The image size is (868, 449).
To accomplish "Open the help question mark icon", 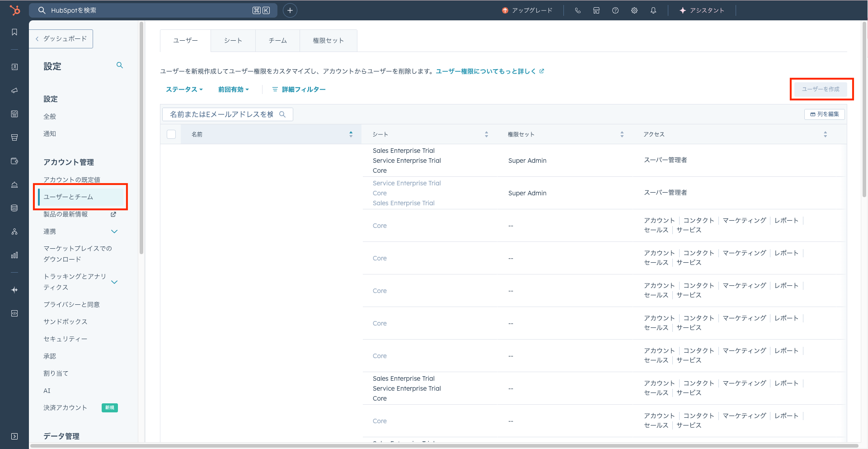I will [x=615, y=10].
